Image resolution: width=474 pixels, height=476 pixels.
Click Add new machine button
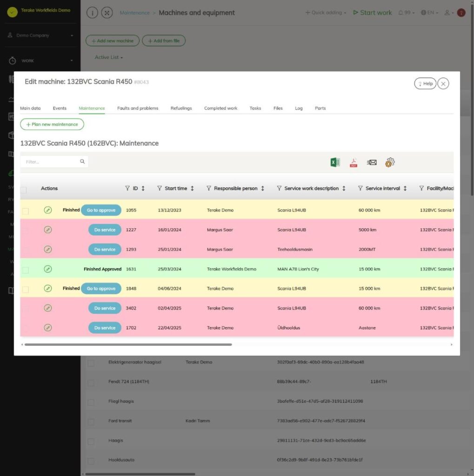[x=113, y=41]
